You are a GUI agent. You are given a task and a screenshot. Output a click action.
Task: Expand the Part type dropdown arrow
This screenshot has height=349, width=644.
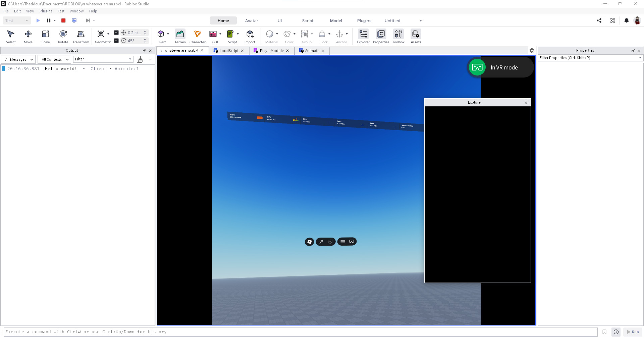pos(168,34)
